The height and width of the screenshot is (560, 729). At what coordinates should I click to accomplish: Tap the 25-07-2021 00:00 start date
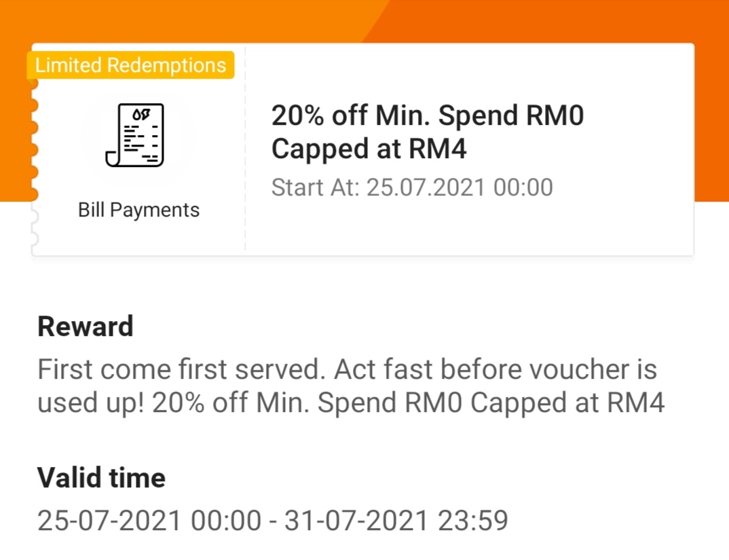tap(149, 521)
